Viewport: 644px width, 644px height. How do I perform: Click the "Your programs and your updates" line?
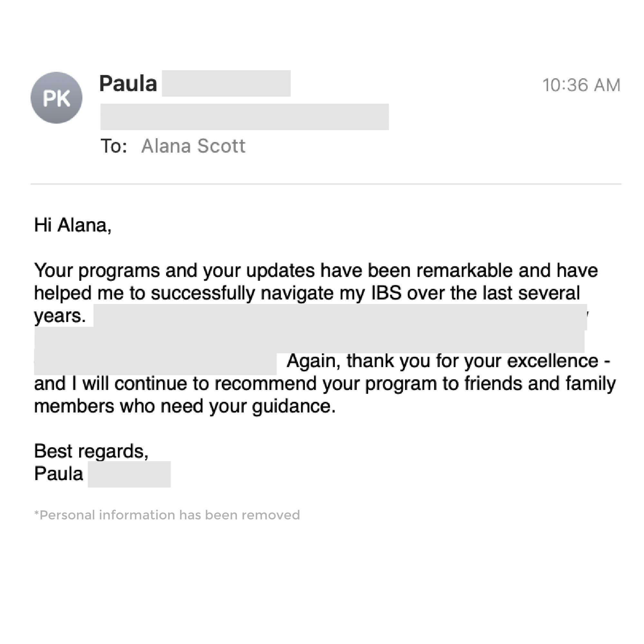pyautogui.click(x=316, y=270)
